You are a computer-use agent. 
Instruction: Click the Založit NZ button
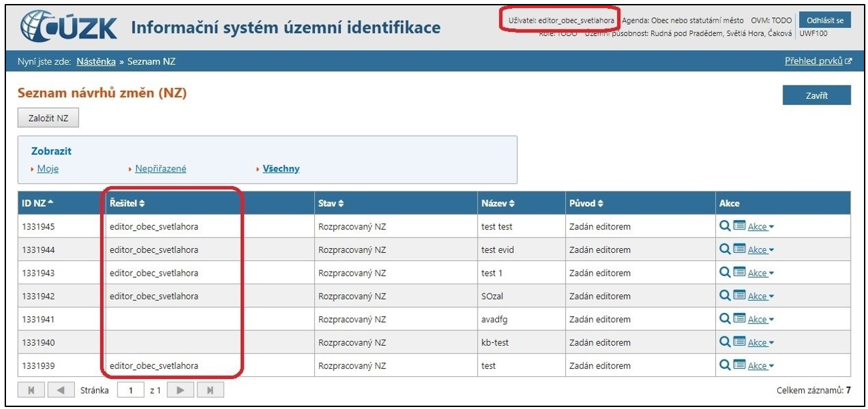(x=48, y=118)
